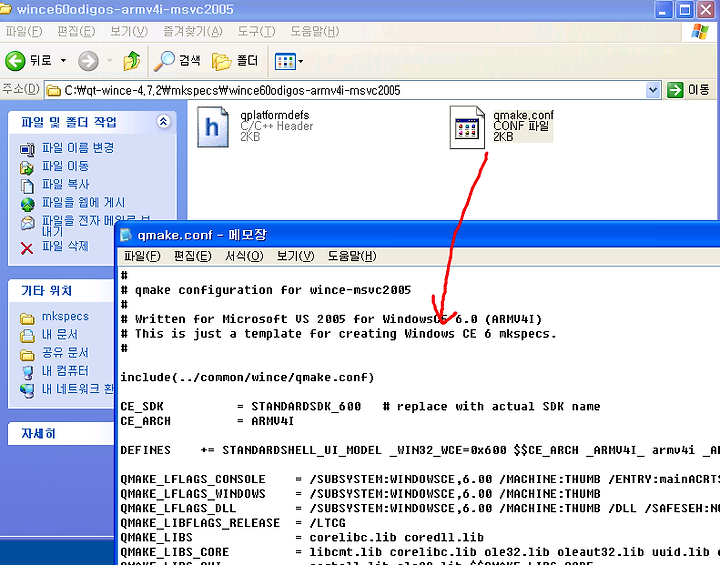Open Notepad 도움말(H) menu
720x565 pixels.
point(352,256)
